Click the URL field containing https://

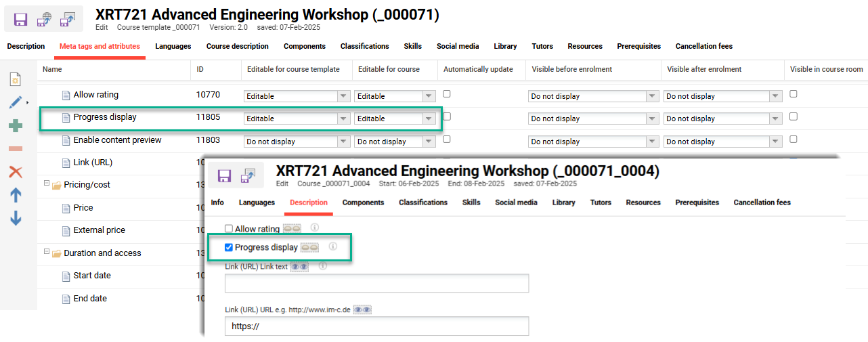[376, 326]
